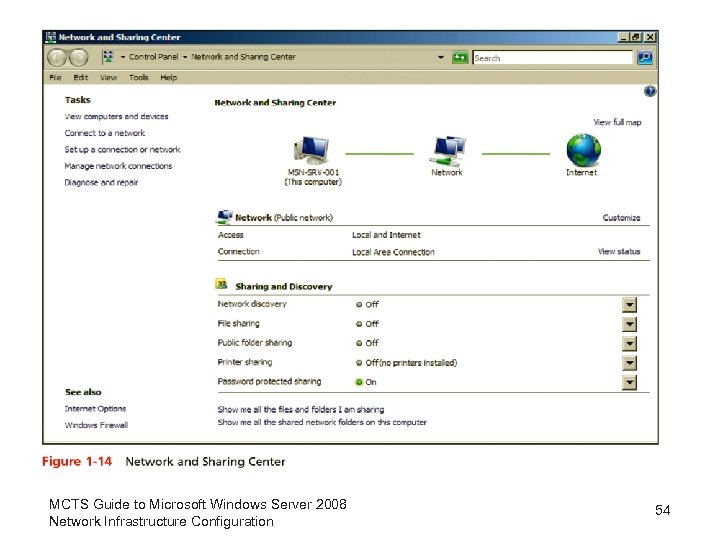Open dropdown arrow after Control Panel breadcrumb

[x=185, y=57]
